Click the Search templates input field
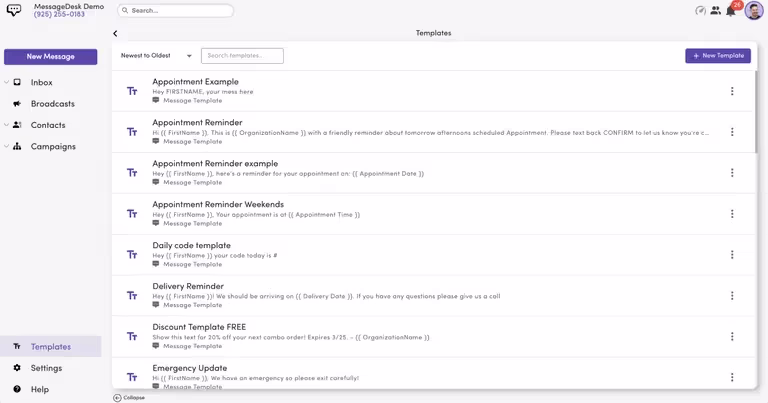This screenshot has height=403, width=768. (242, 56)
